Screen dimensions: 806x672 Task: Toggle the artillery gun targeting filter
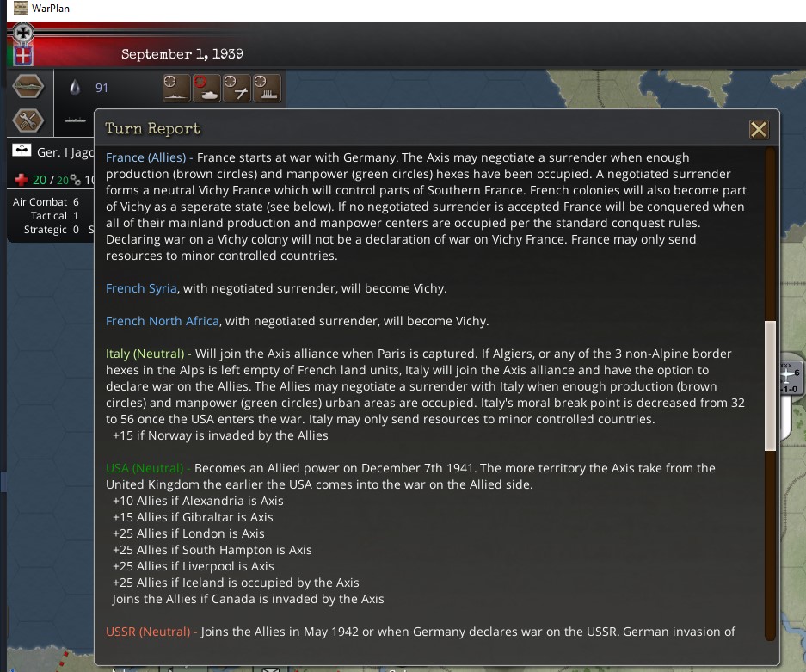click(x=237, y=88)
